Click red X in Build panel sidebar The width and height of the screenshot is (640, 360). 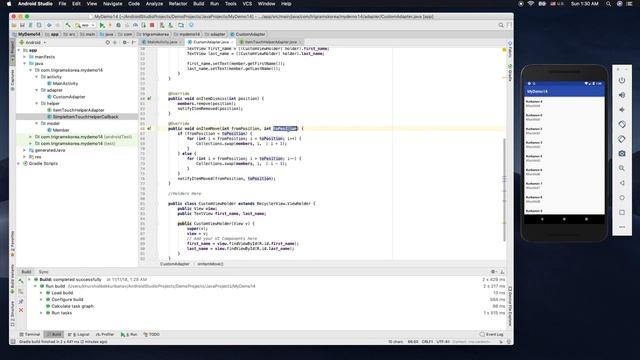[x=21, y=311]
